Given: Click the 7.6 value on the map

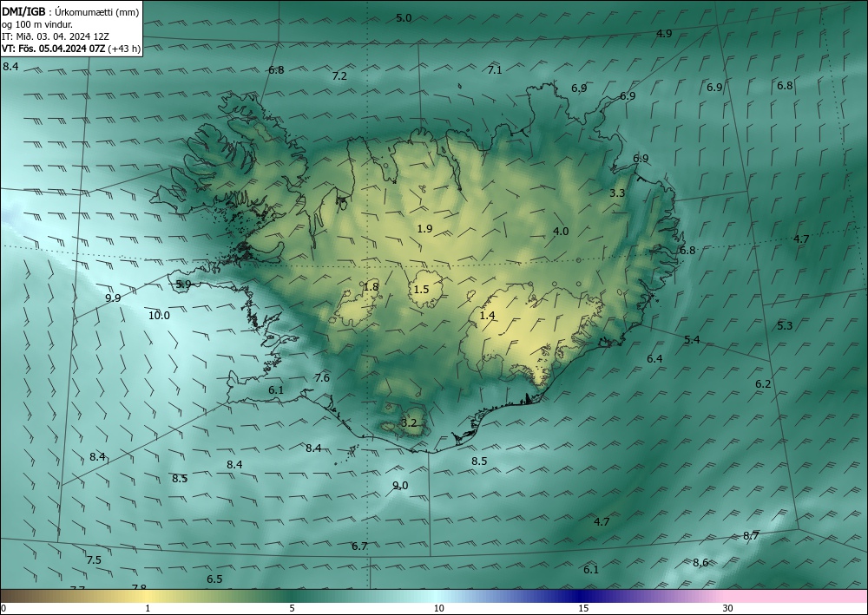Looking at the screenshot, I should pyautogui.click(x=322, y=377).
